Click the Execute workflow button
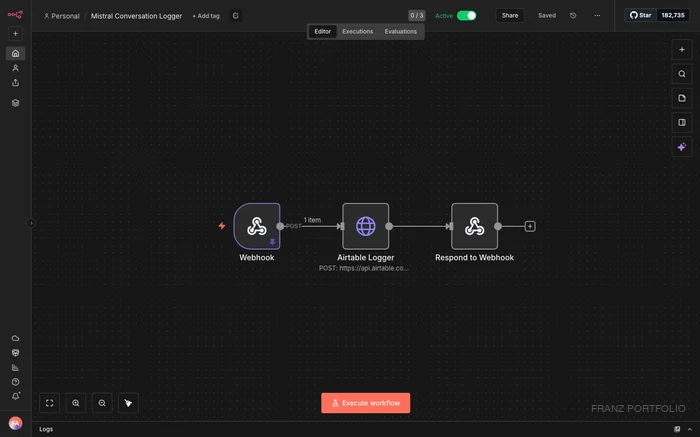Screen dimensions: 700x437 (366, 403)
